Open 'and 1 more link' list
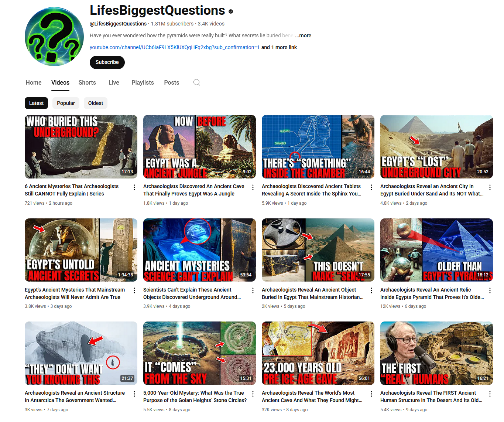Screen dimensions: 504x422 pos(279,47)
